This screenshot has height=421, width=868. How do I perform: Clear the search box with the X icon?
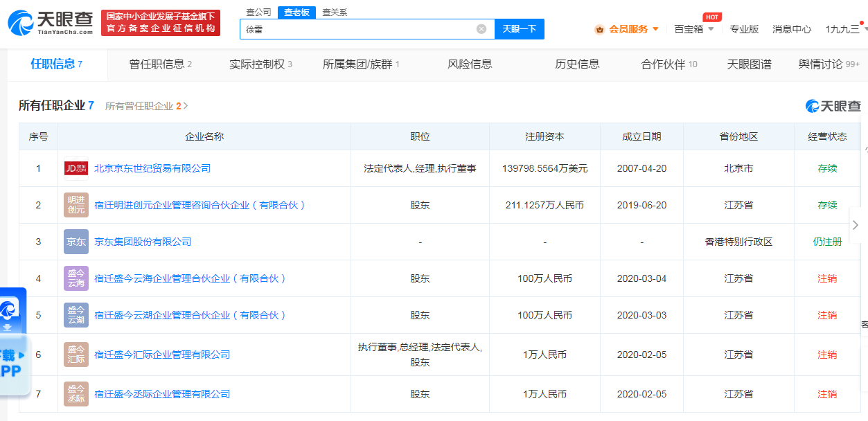tap(481, 29)
